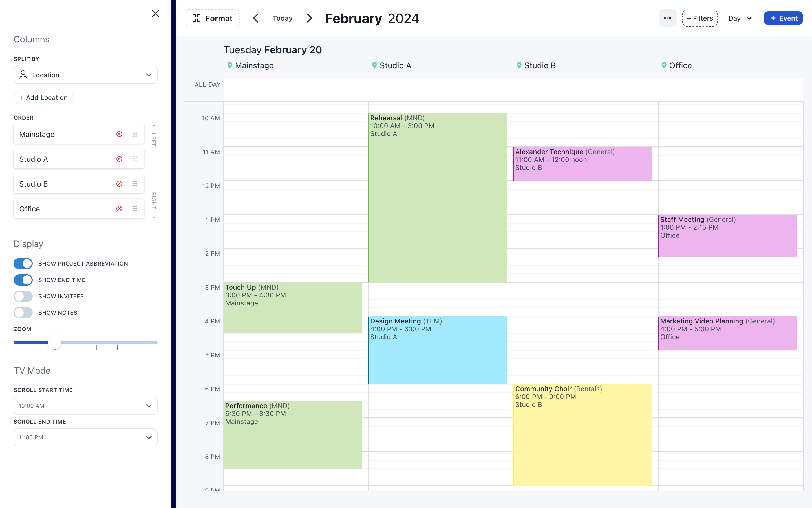Screen dimensions: 812x508
Task: Open the Design Meeting (TEM) event
Action: 438,350
